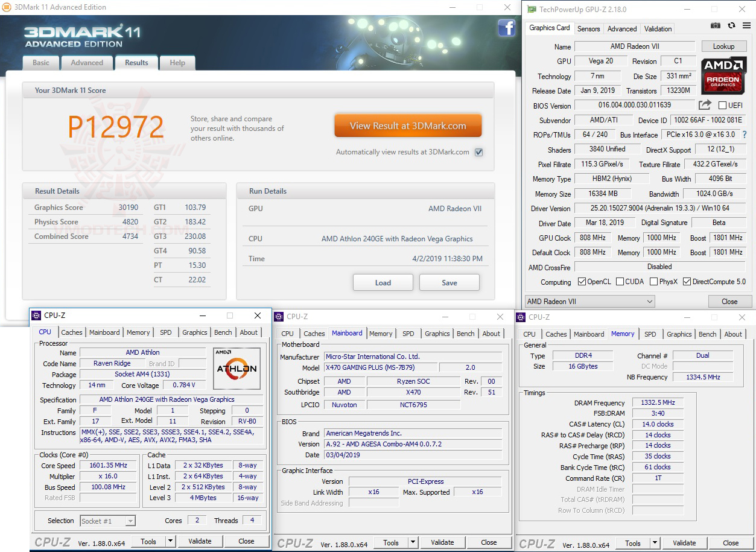Viewport: 756px width, 552px height.
Task: Open About tab in the Memory CPU-Z window
Action: coord(733,334)
